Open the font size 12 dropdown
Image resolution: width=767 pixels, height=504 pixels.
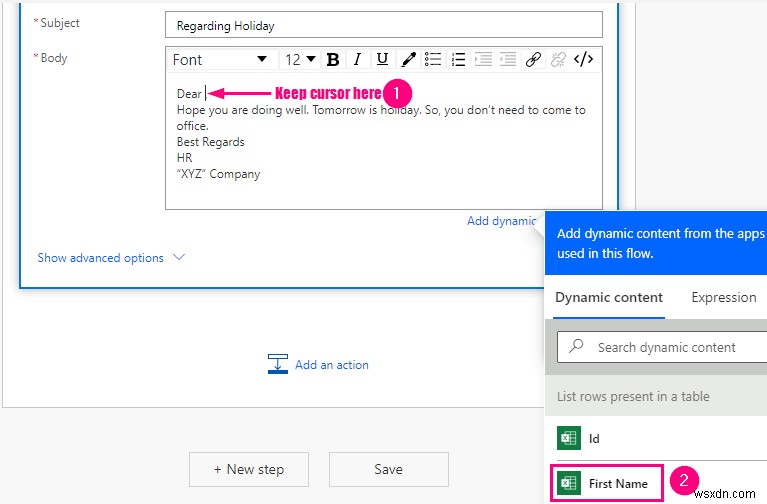tap(300, 60)
